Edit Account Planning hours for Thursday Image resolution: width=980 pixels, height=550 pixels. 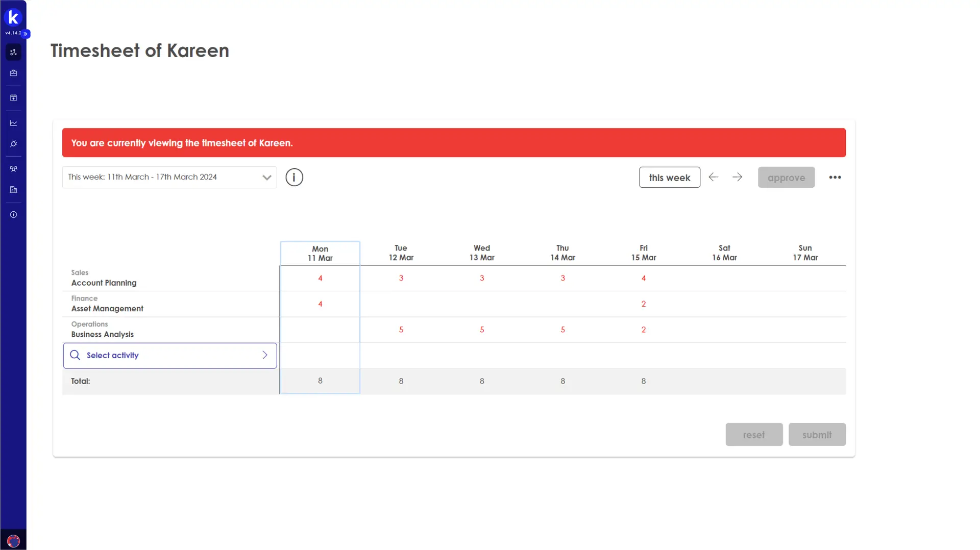tap(562, 278)
